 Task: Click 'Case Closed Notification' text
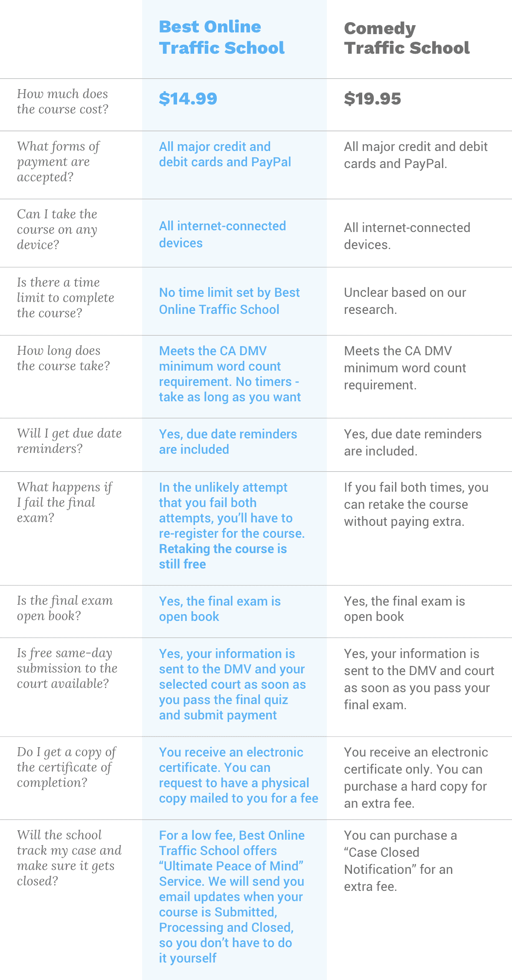tap(399, 861)
